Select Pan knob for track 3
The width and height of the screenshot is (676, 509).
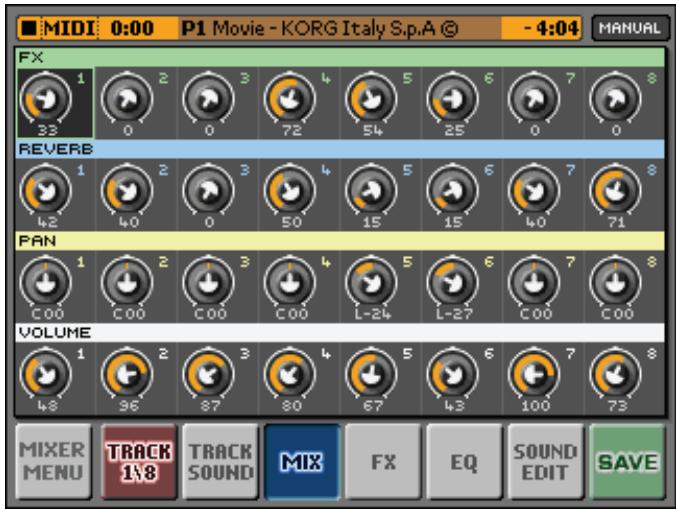(209, 282)
